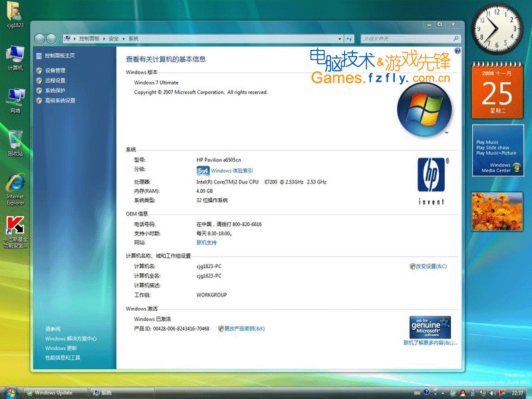The height and width of the screenshot is (399, 532).
Task: Click the help tray icon in taskbar
Action: (x=426, y=392)
